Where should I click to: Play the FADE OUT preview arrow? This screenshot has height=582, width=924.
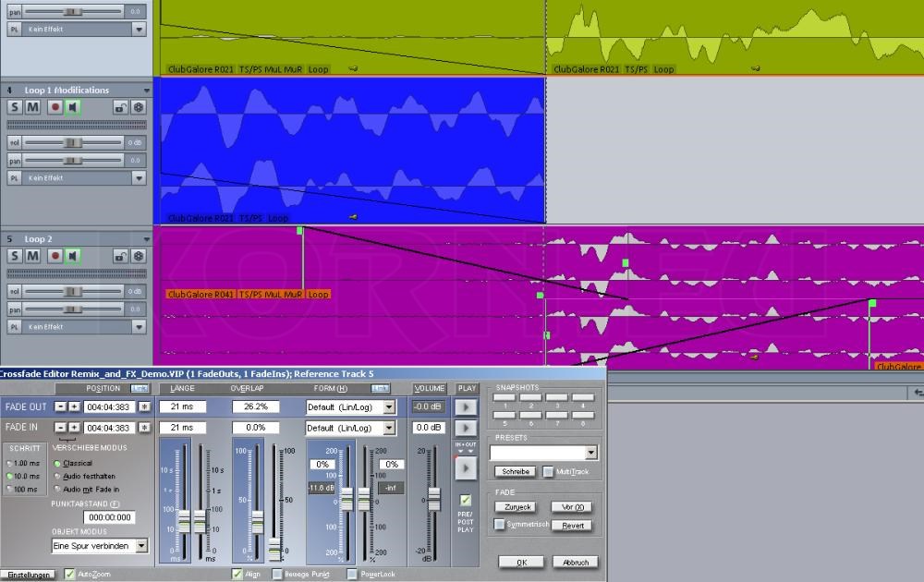point(466,406)
